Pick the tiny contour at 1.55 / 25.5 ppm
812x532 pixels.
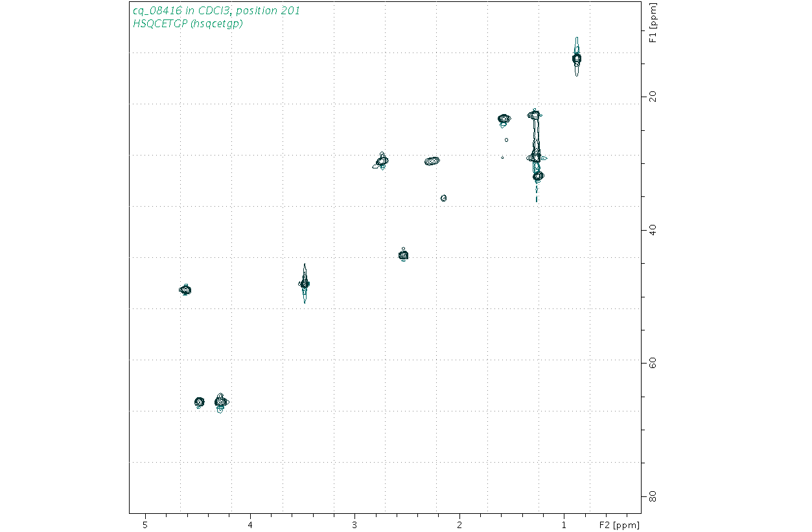[506, 139]
